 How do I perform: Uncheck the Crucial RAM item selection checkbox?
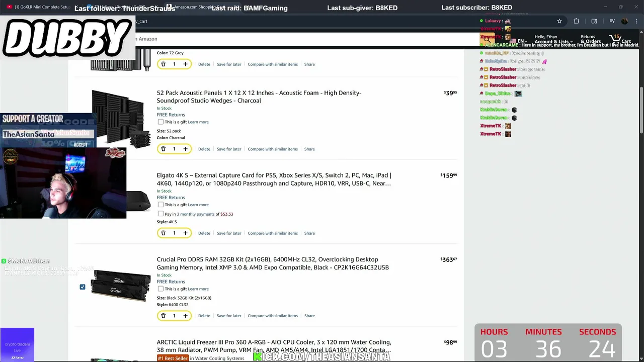pyautogui.click(x=83, y=287)
